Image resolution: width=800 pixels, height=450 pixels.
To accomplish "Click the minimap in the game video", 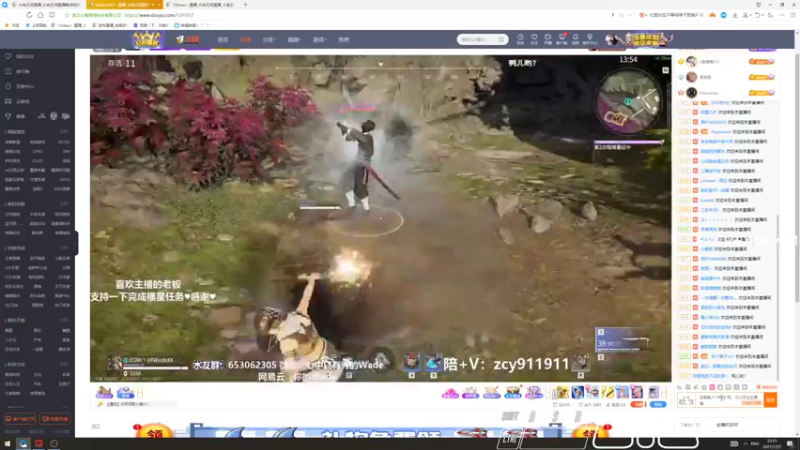I will pos(629,101).
